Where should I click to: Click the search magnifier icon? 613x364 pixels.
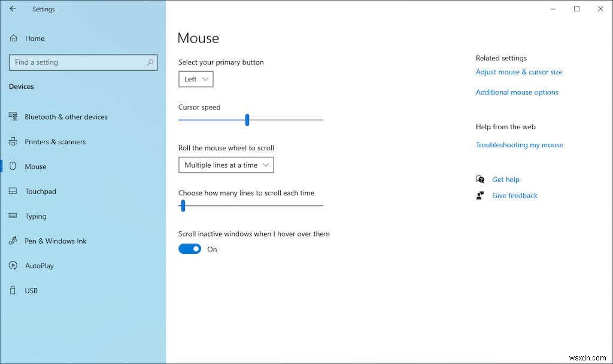[x=150, y=62]
